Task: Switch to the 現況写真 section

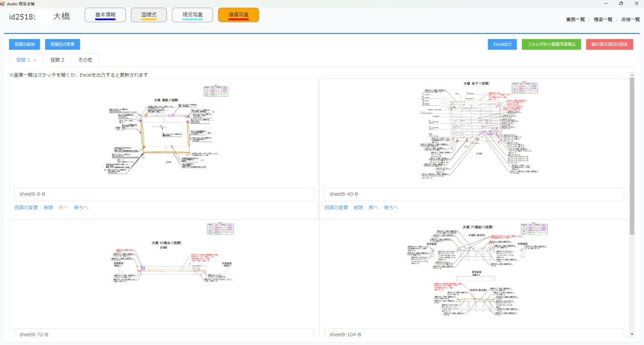Action: [x=192, y=15]
